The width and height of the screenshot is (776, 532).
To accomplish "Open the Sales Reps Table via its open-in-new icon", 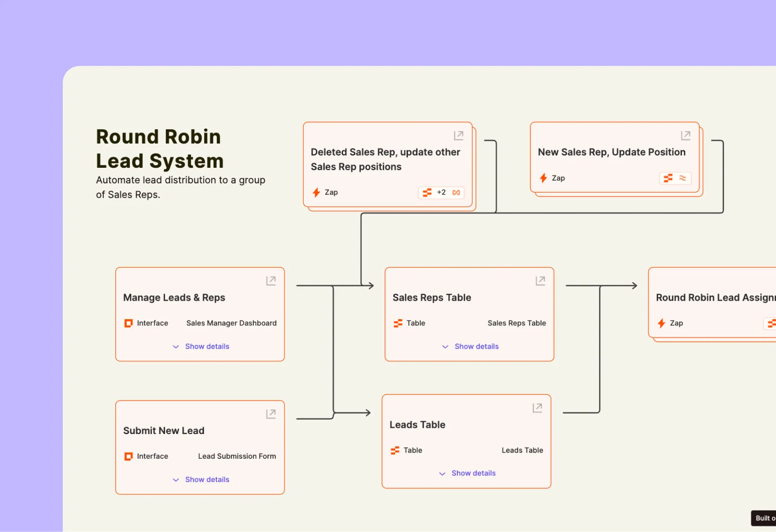I will click(x=540, y=280).
